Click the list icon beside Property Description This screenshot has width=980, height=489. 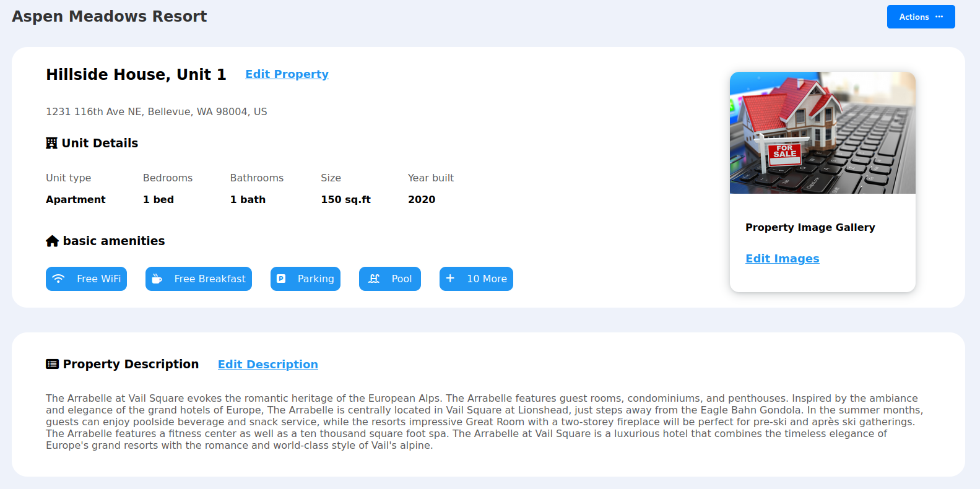[52, 364]
